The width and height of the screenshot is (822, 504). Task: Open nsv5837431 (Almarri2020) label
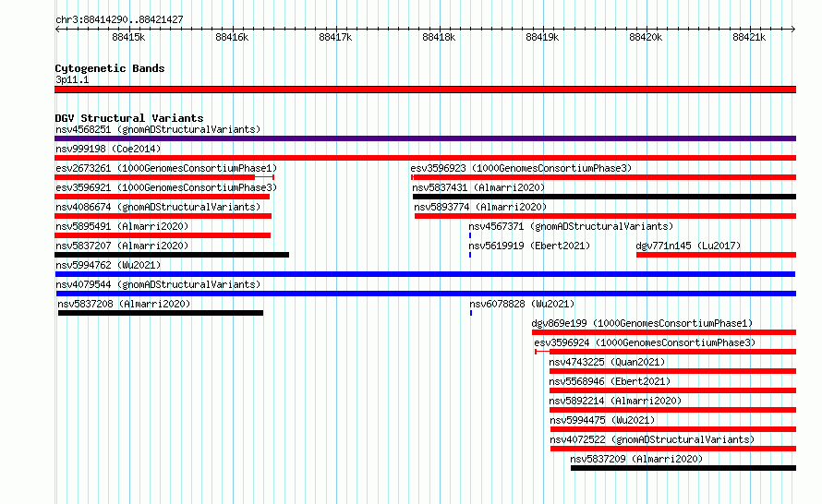478,187
